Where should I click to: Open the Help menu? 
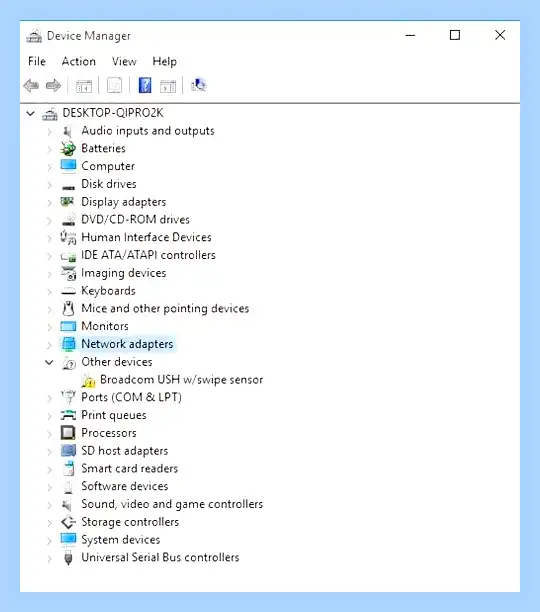click(x=164, y=61)
